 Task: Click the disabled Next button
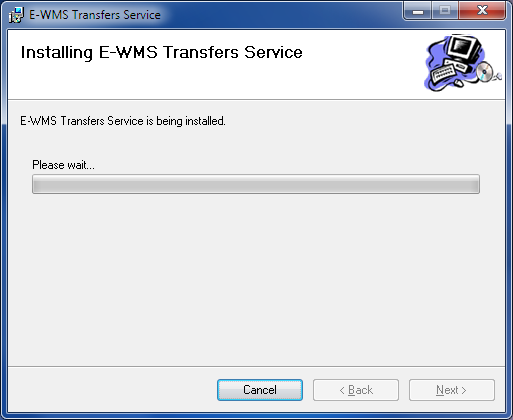[452, 390]
